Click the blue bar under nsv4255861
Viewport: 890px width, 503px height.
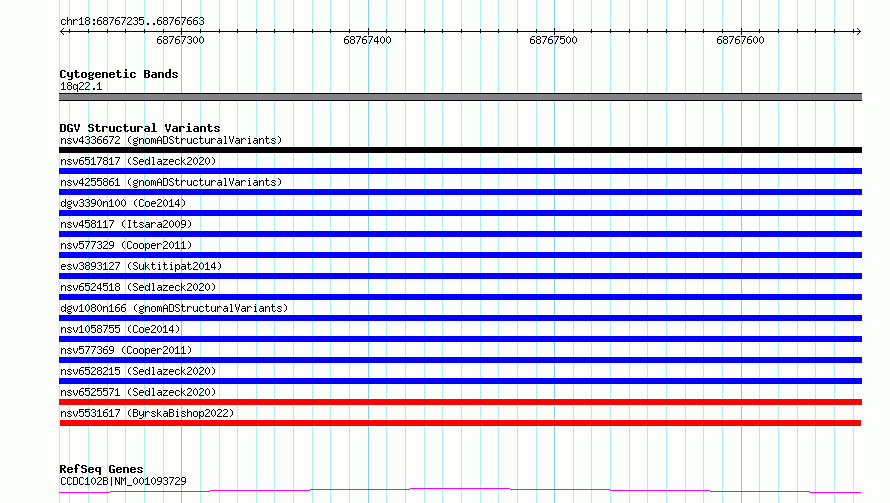(x=460, y=192)
